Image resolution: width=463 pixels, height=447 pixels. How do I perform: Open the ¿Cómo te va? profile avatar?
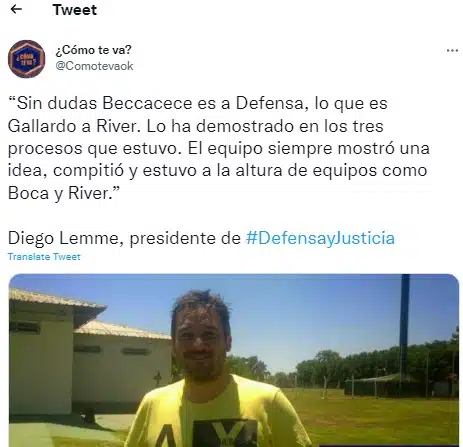click(x=26, y=59)
